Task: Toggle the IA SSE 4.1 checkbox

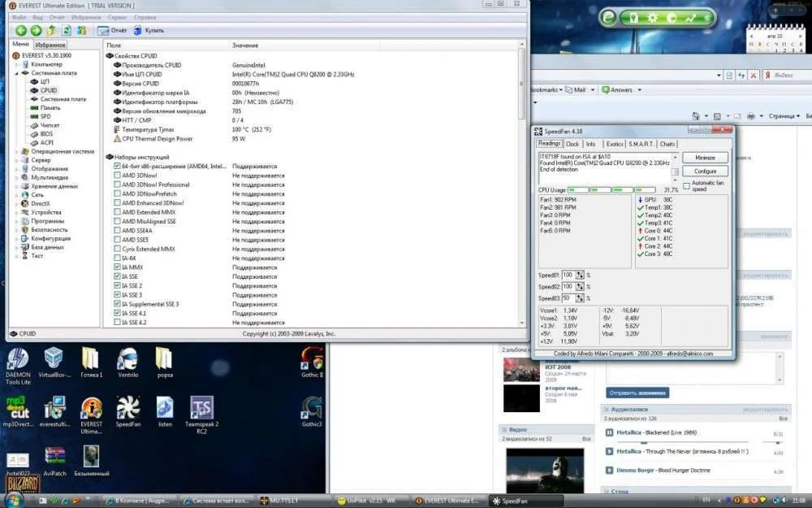Action: (119, 313)
